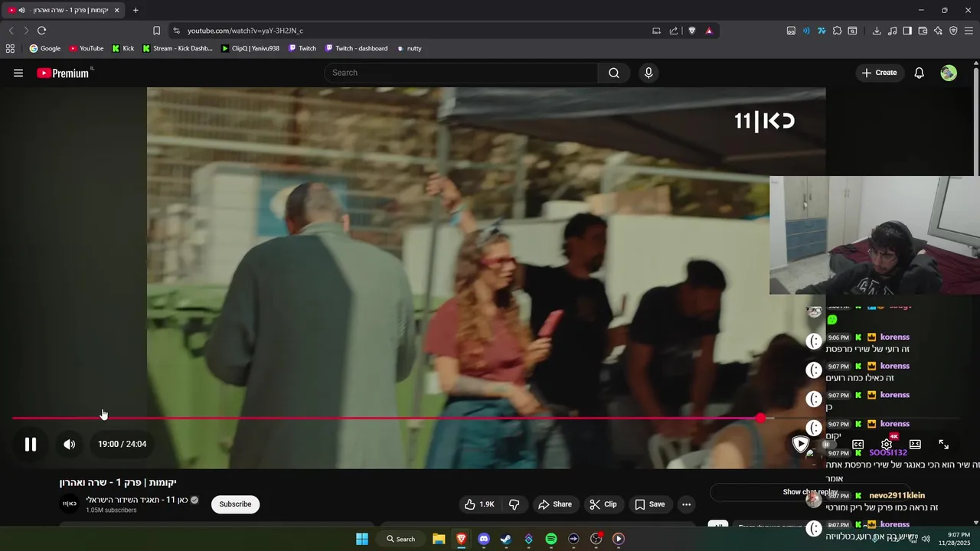Open the ClipQ | Yanivu938 bookmark

(x=250, y=48)
